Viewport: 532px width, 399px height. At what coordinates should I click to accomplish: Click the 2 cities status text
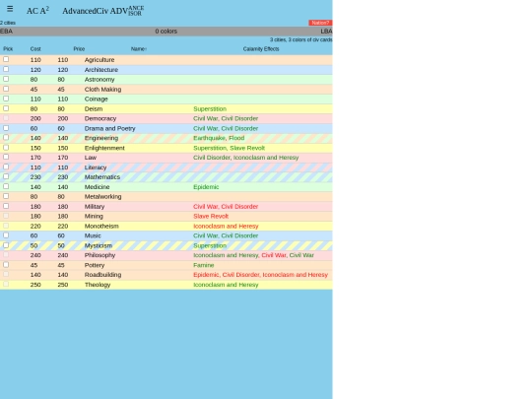click(8, 23)
